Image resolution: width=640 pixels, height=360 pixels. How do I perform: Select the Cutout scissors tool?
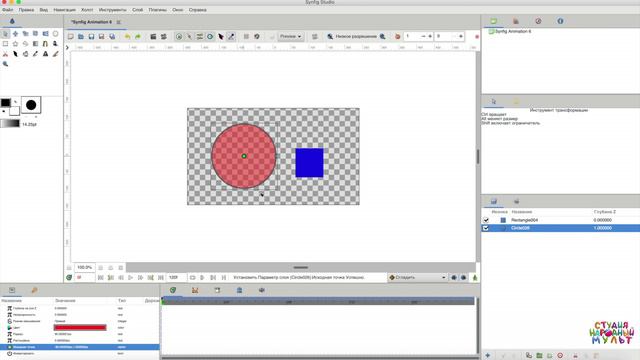tap(5, 54)
